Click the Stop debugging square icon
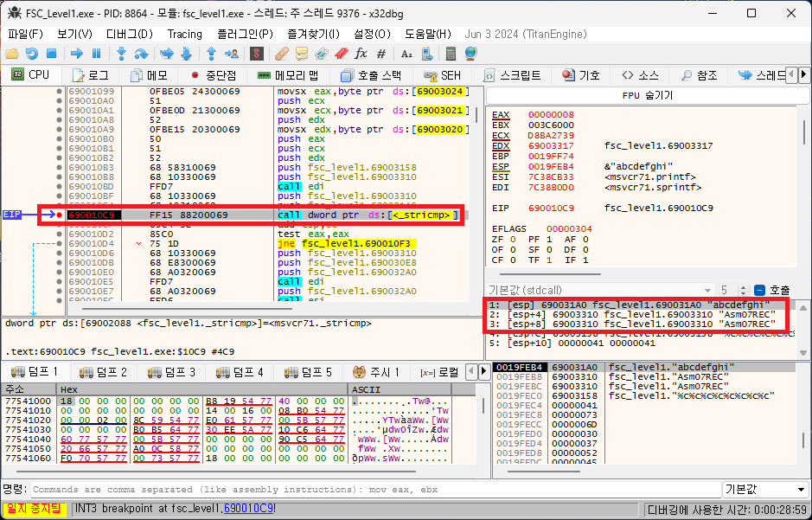Image resolution: width=812 pixels, height=520 pixels. (x=51, y=54)
